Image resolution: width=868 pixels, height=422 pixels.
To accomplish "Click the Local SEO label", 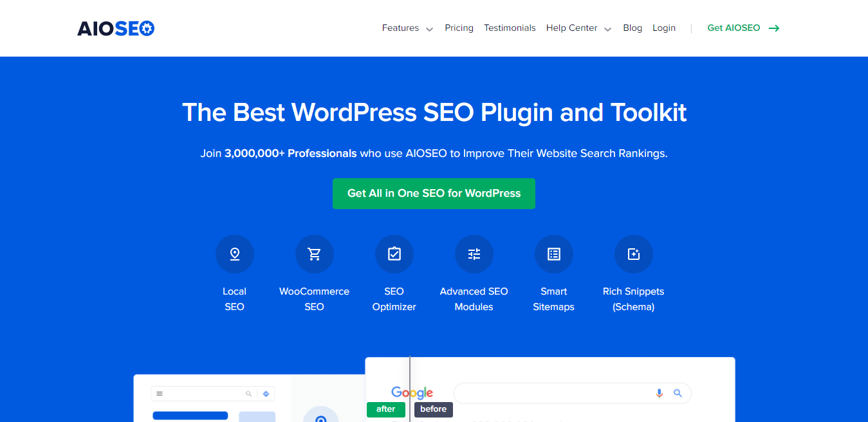I will pyautogui.click(x=235, y=299).
